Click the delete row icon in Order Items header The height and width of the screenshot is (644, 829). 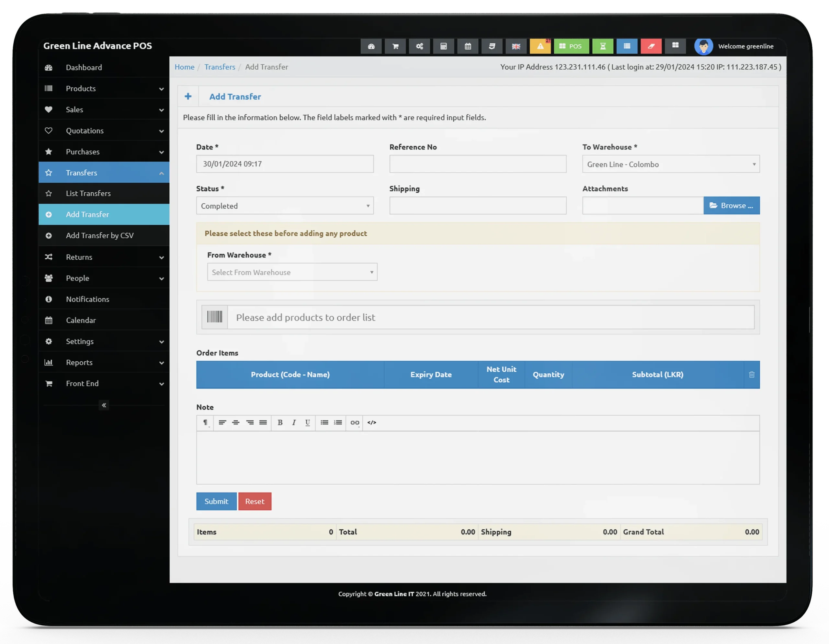(752, 374)
